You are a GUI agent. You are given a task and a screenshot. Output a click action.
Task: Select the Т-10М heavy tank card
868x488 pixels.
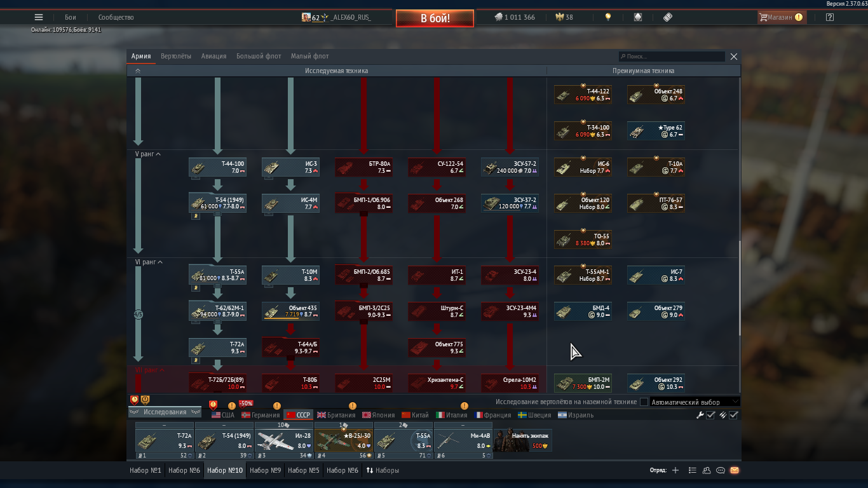291,275
